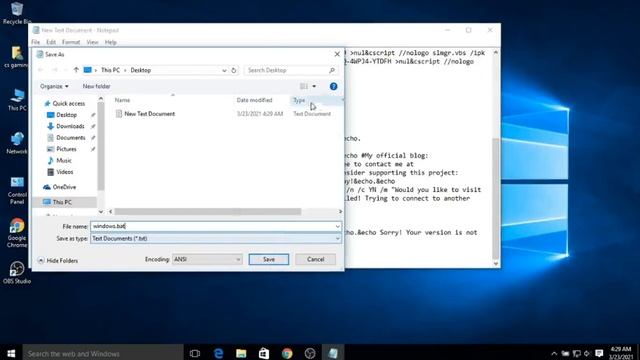Viewport: 640px width, 360px height.
Task: Select Music in the navigation pane
Action: (x=60, y=160)
